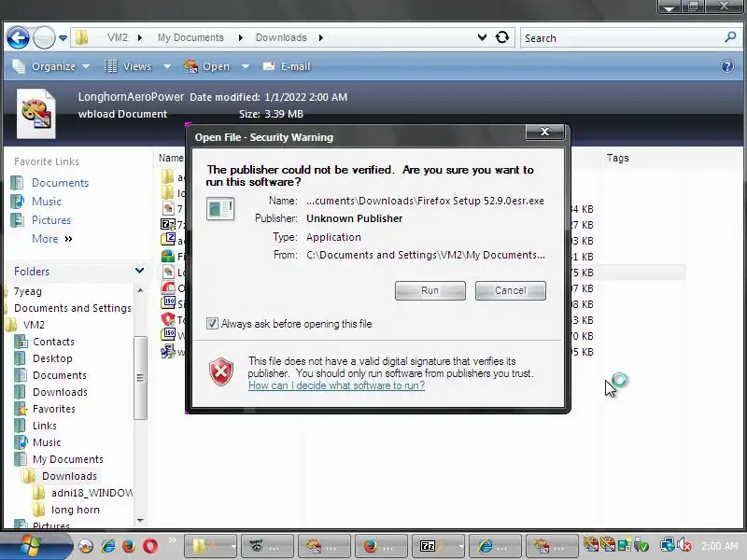The image size is (747, 560).
Task: Open Music favorite link
Action: (x=47, y=202)
